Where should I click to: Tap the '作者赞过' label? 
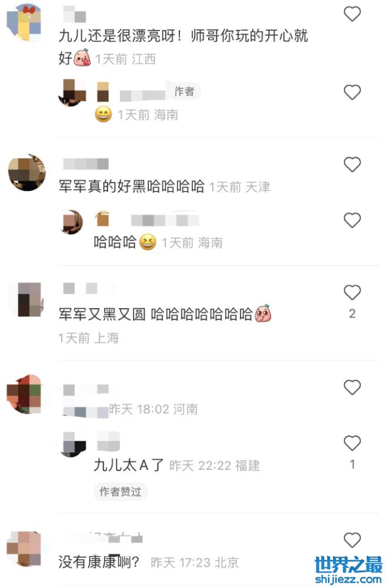[121, 491]
